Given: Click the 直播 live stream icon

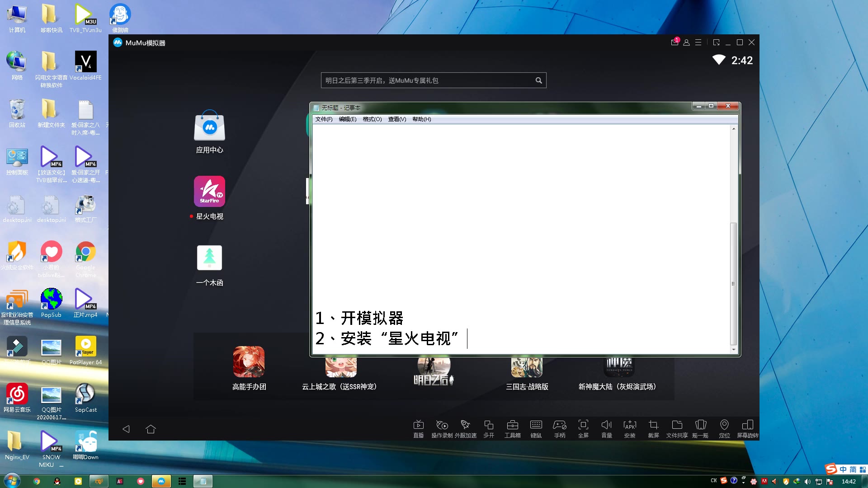Looking at the screenshot, I should tap(419, 428).
